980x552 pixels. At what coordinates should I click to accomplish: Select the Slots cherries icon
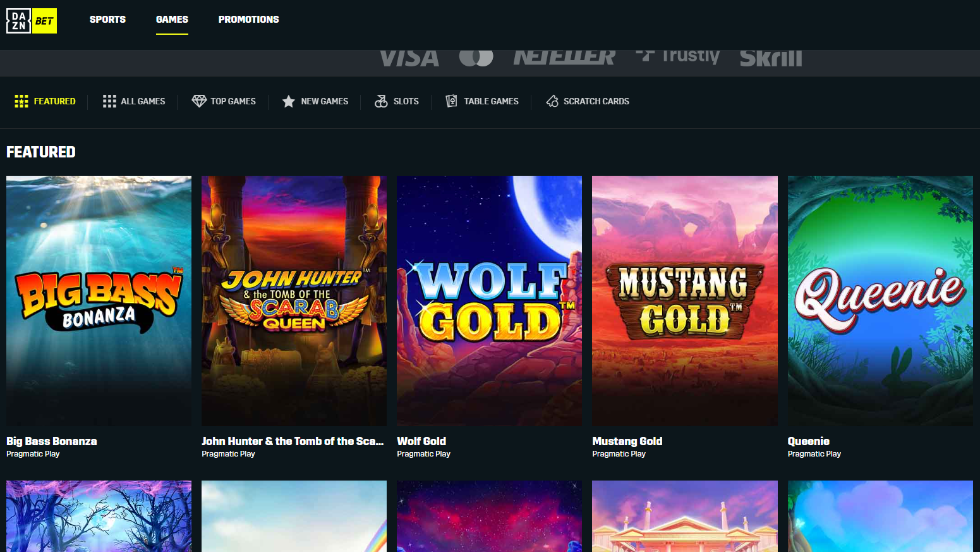[382, 101]
